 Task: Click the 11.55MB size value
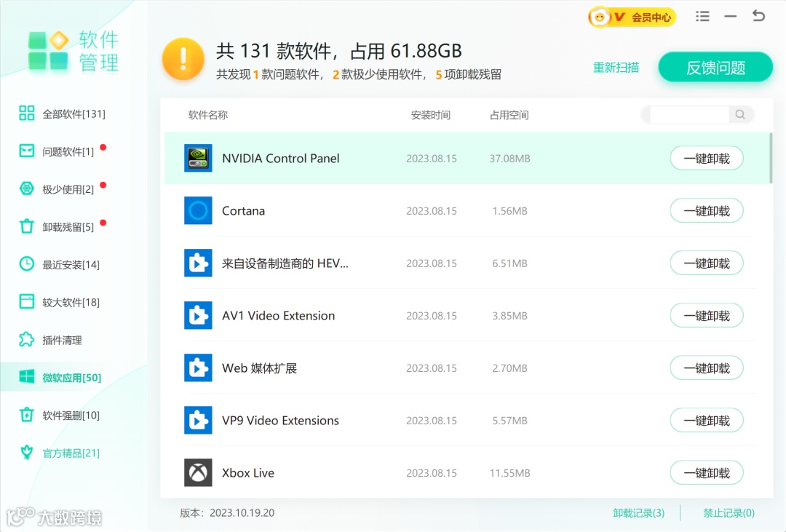click(509, 473)
